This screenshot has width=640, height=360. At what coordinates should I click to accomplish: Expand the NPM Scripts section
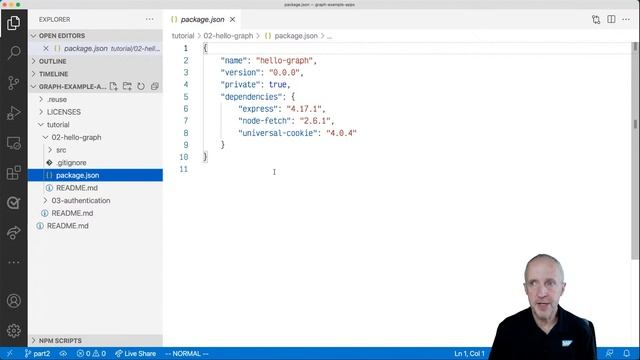96,340
